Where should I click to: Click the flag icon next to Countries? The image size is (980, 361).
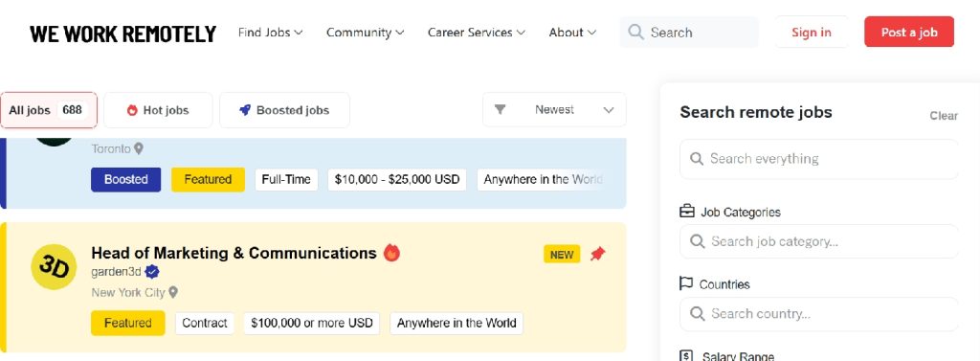coord(686,284)
